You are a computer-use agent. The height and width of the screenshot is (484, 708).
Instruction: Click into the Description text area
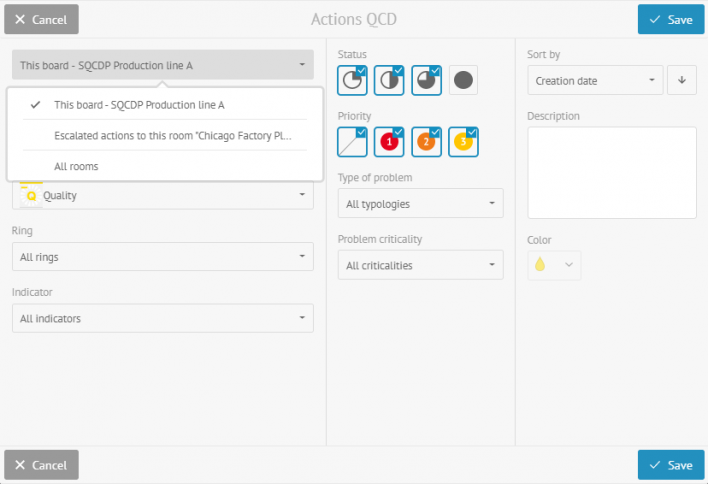pos(612,173)
